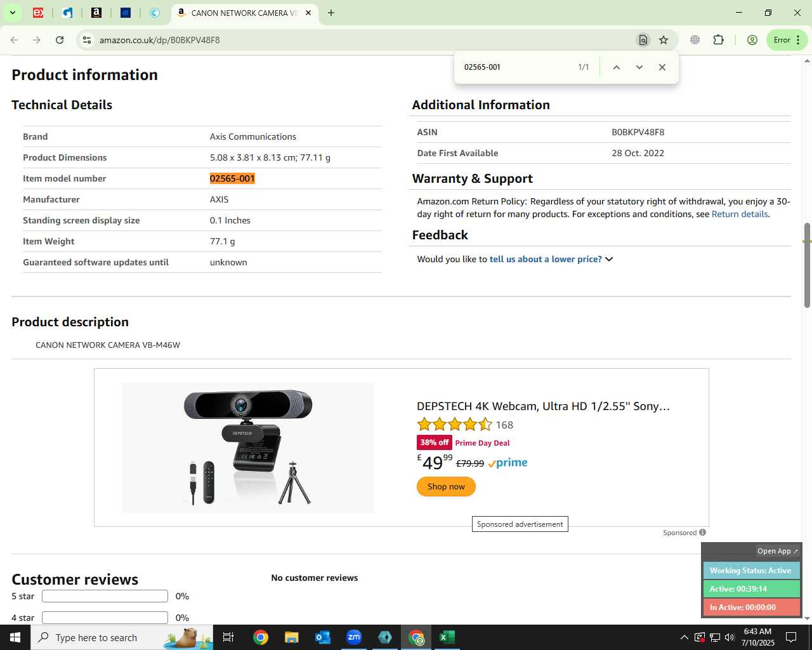Show hidden system tray icons
812x650 pixels.
(684, 637)
